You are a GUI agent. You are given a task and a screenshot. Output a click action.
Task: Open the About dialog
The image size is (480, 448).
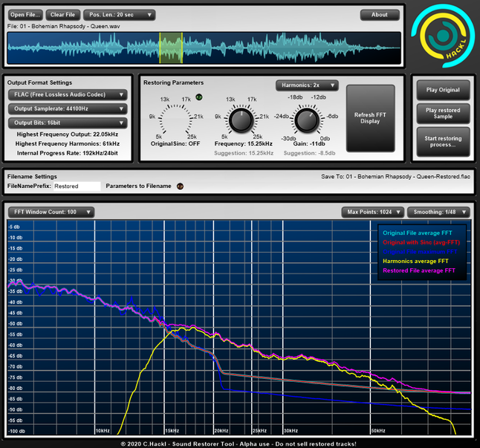coord(380,15)
